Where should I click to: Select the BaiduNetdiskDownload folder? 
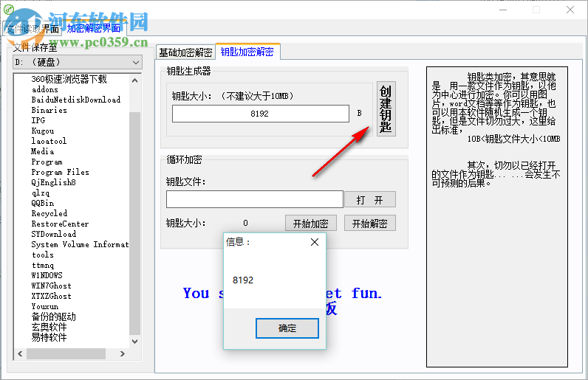(x=76, y=100)
